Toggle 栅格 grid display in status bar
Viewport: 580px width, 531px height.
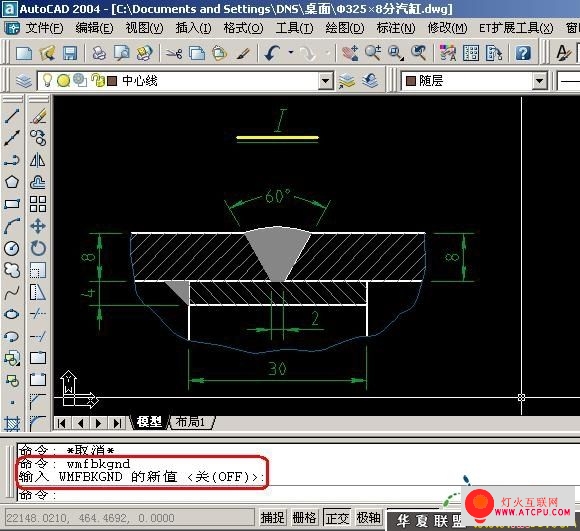[304, 517]
